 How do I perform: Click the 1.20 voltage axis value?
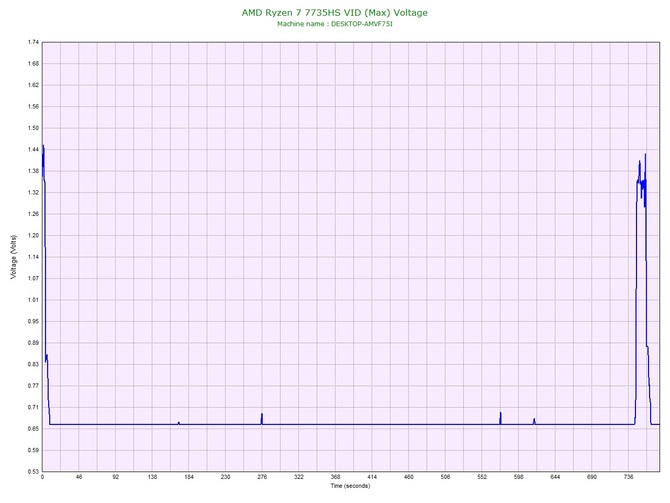click(33, 235)
